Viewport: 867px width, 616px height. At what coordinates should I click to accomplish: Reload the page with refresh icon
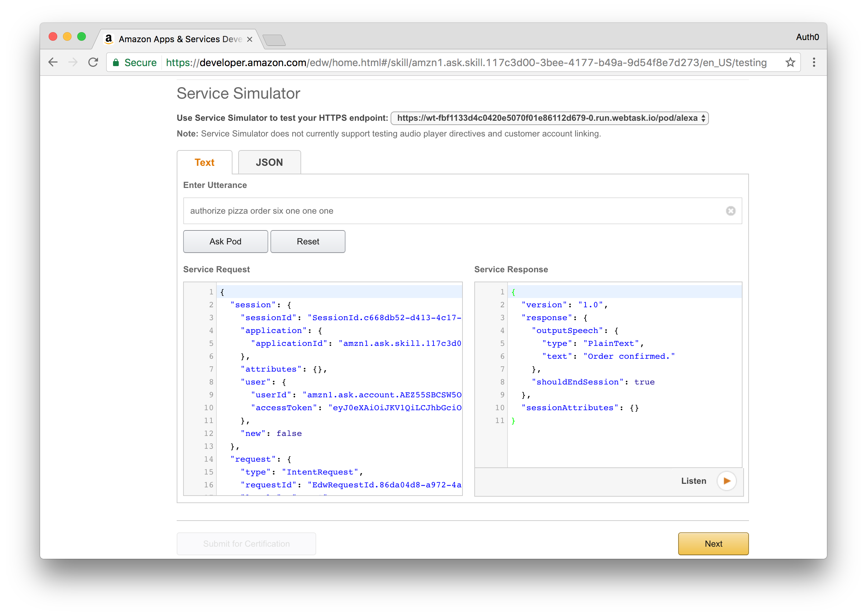tap(93, 62)
